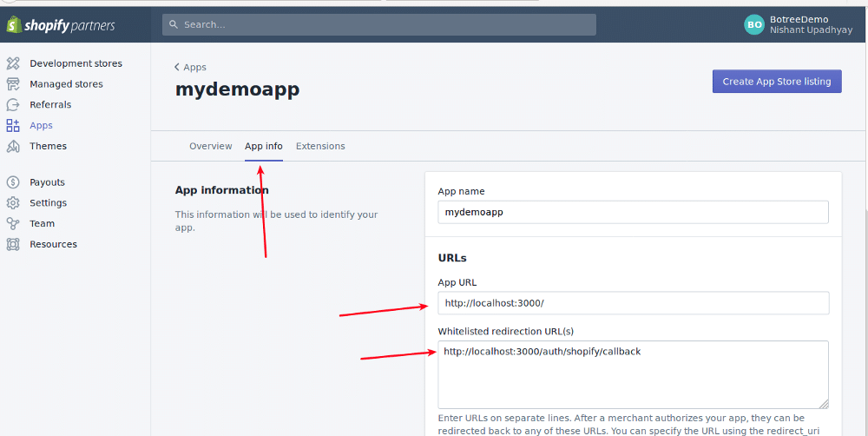
Task: Focus the top Search field
Action: (x=379, y=24)
